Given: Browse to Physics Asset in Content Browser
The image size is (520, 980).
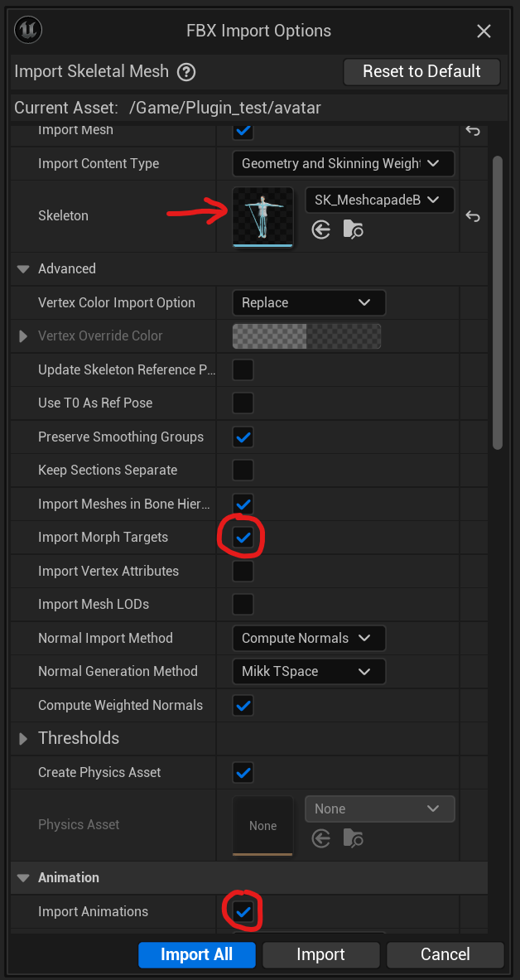Looking at the screenshot, I should pos(353,838).
